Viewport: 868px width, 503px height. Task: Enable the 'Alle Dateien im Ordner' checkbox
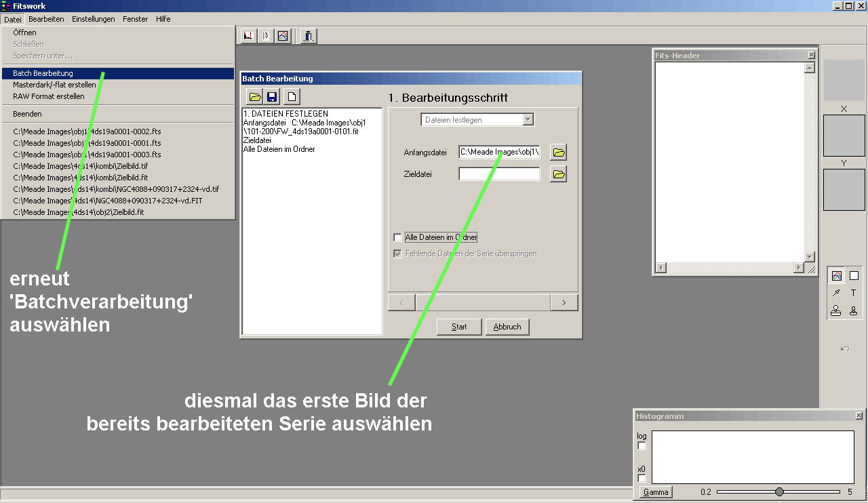pyautogui.click(x=397, y=237)
